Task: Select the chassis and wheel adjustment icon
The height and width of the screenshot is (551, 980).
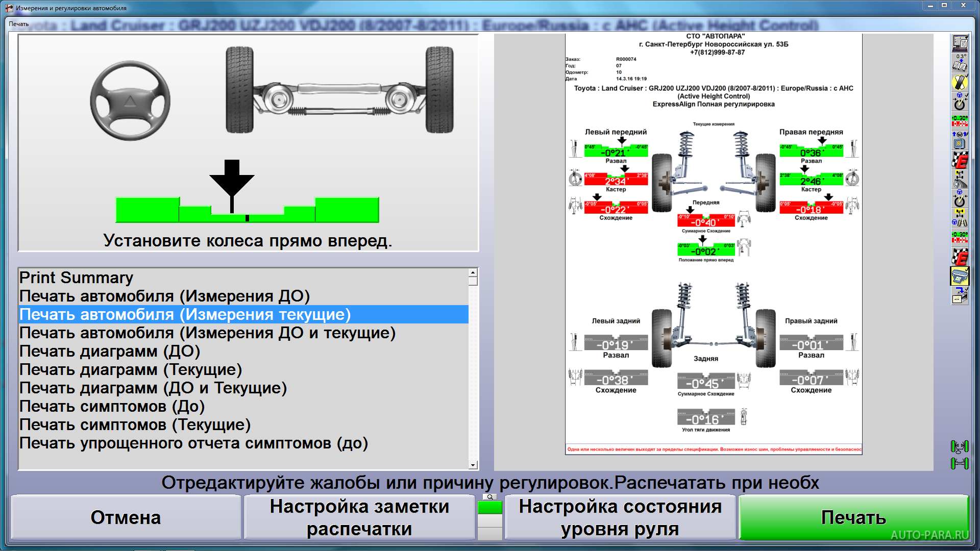Action: point(960,180)
